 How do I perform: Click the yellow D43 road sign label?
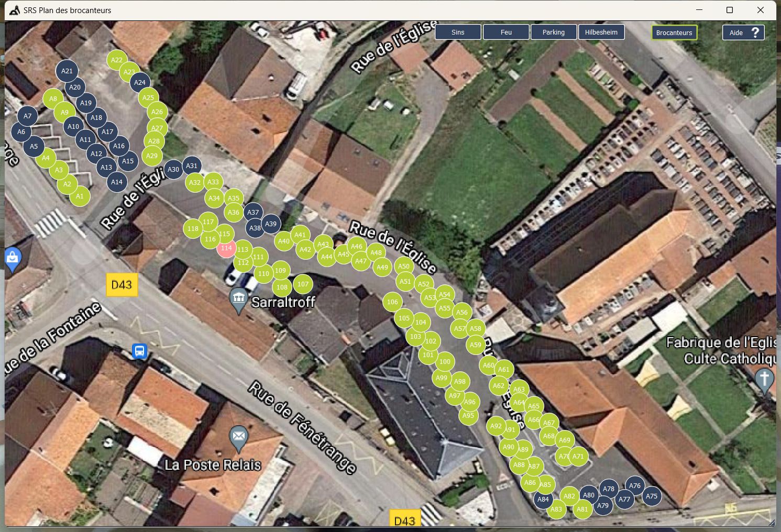pyautogui.click(x=122, y=285)
